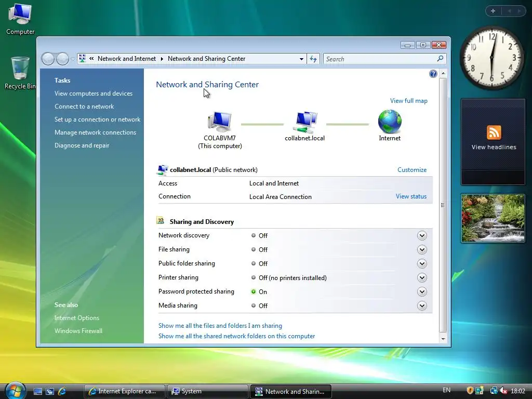Click the Network and Sharing taskbar button
The image size is (532, 399).
click(291, 391)
